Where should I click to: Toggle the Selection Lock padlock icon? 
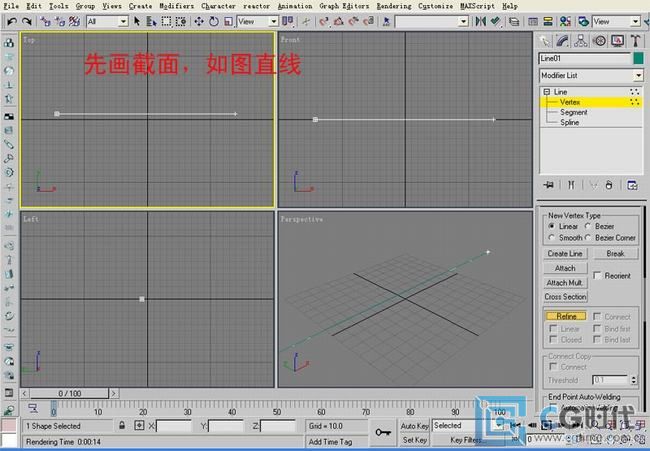coord(122,425)
